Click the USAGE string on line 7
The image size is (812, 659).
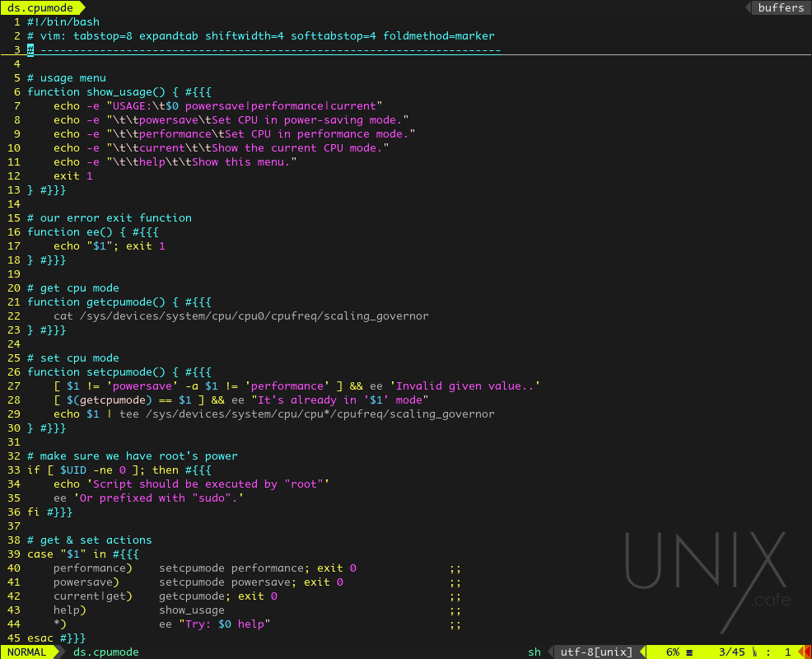pyautogui.click(x=245, y=105)
